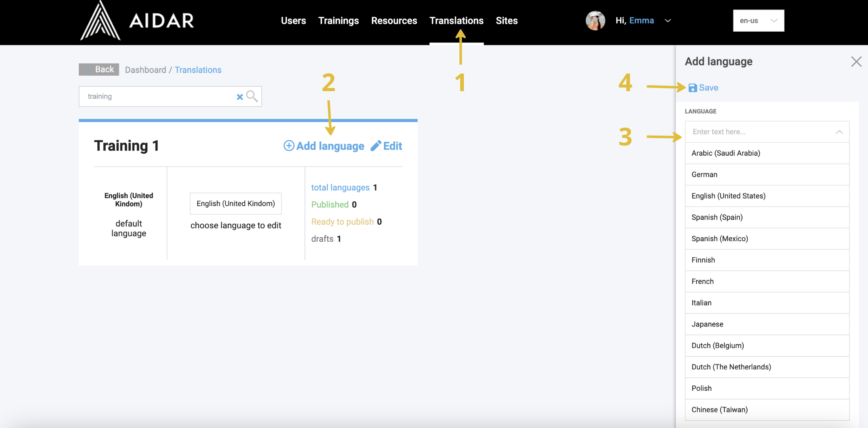
Task: Select German from language list
Action: (x=767, y=175)
